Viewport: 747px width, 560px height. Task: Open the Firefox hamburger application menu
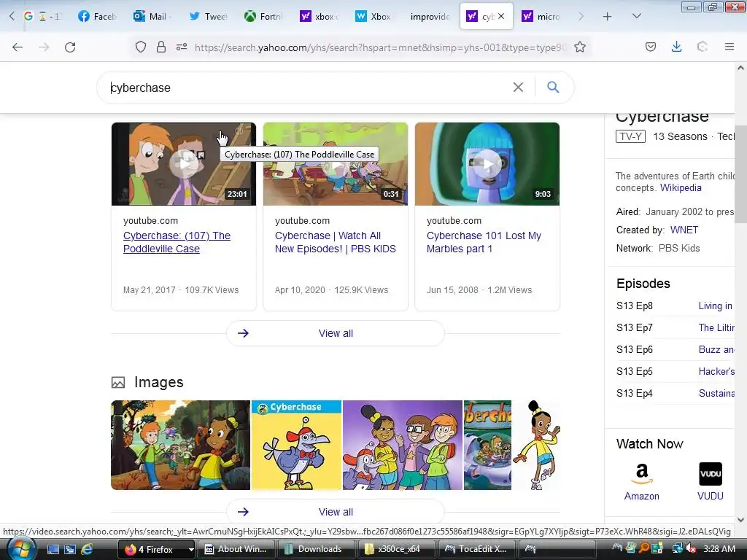(729, 47)
